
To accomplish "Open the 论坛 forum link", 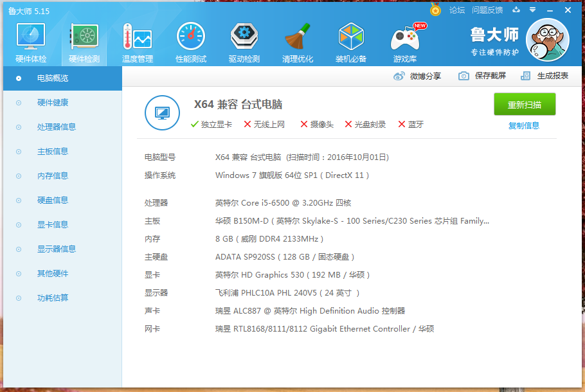I will [x=457, y=10].
